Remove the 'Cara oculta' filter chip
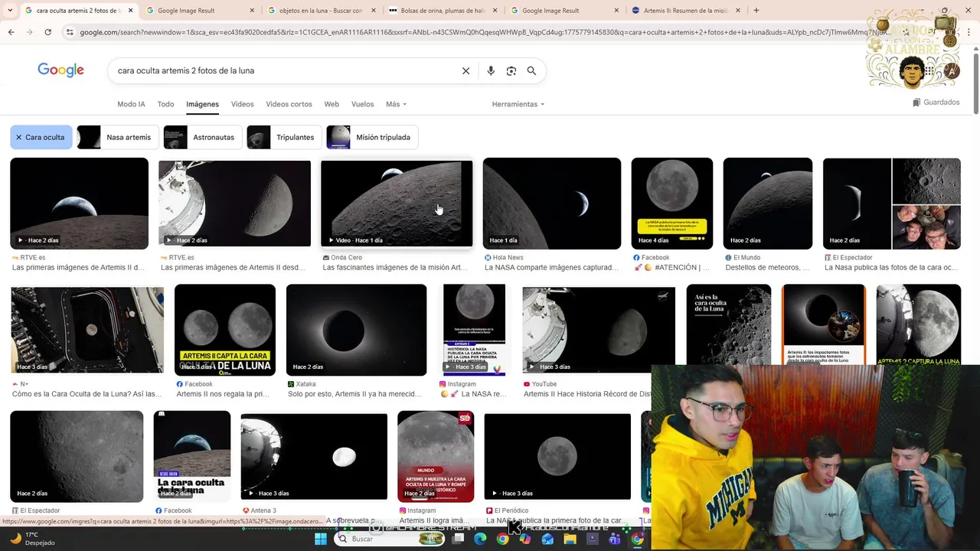Viewport: 980px width, 551px height. [41, 137]
